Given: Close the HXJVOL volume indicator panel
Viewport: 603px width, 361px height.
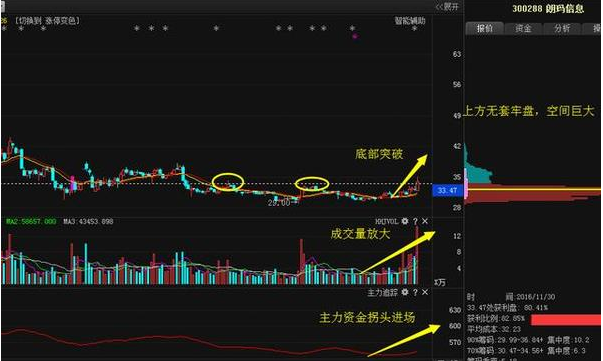Looking at the screenshot, I should click(425, 221).
